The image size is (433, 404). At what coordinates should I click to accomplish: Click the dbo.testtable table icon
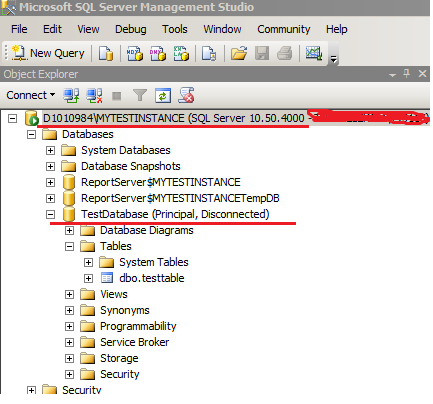click(x=107, y=278)
